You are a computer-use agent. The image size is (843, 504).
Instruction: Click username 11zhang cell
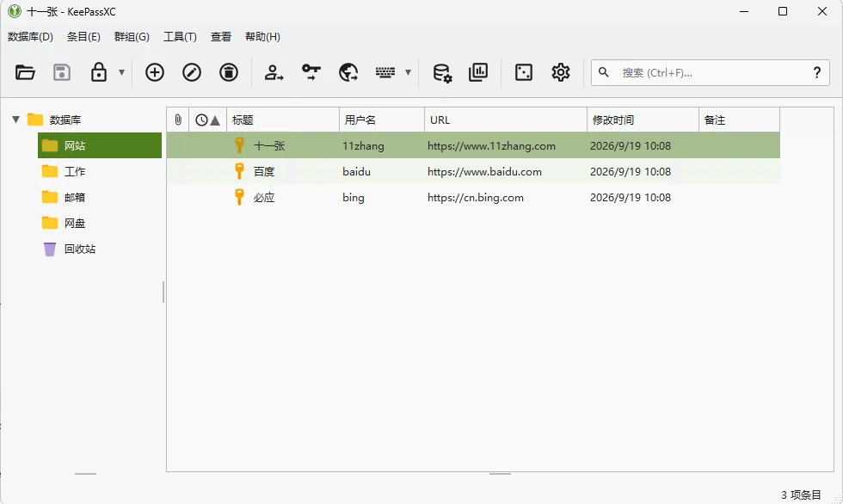click(x=363, y=145)
